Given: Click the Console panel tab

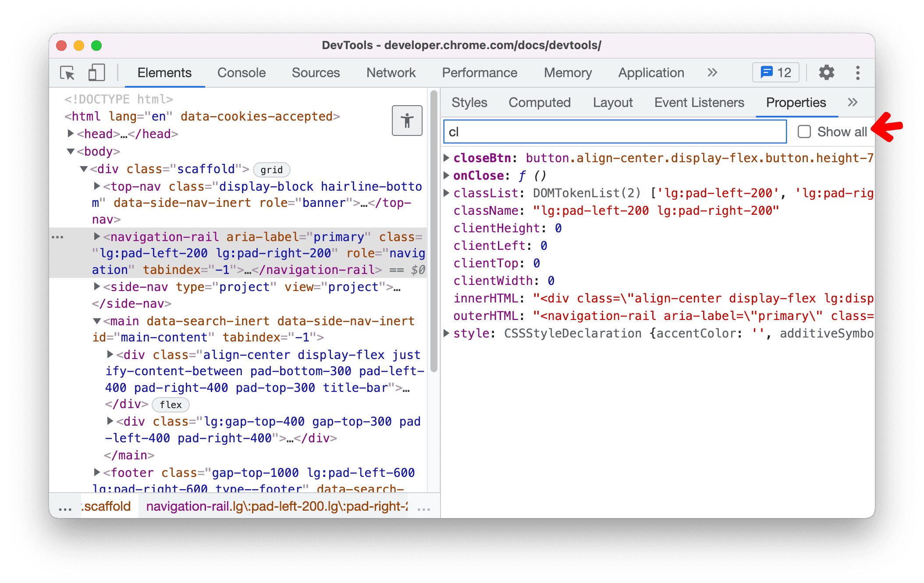Looking at the screenshot, I should pyautogui.click(x=242, y=73).
